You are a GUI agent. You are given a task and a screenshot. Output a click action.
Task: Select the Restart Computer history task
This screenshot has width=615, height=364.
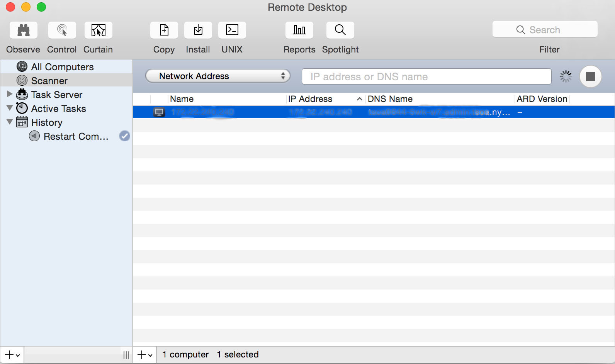[x=76, y=136]
